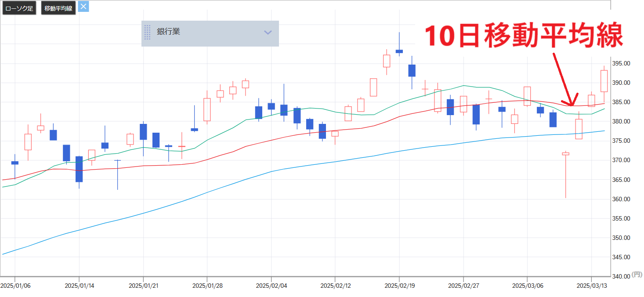Click the 340.00 price axis label
644x297 pixels.
click(x=621, y=276)
